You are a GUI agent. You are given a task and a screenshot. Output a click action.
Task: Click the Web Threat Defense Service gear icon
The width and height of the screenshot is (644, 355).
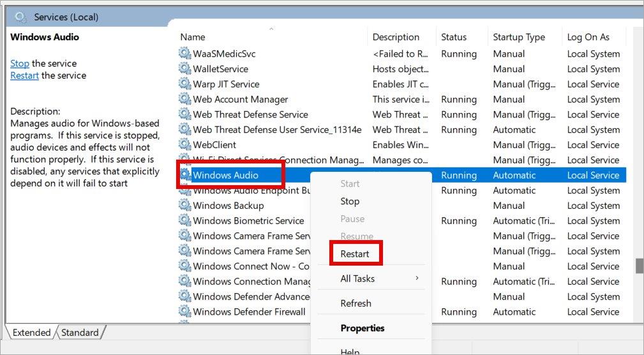(185, 114)
